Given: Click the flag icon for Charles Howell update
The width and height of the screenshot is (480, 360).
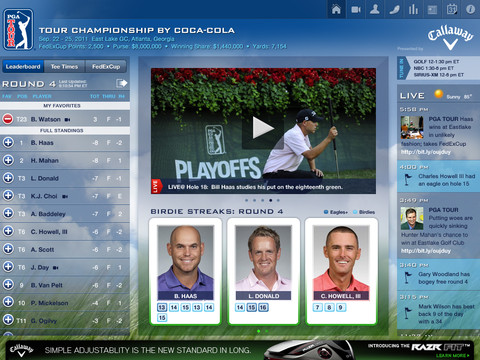Looking at the screenshot, I should pos(407,179).
